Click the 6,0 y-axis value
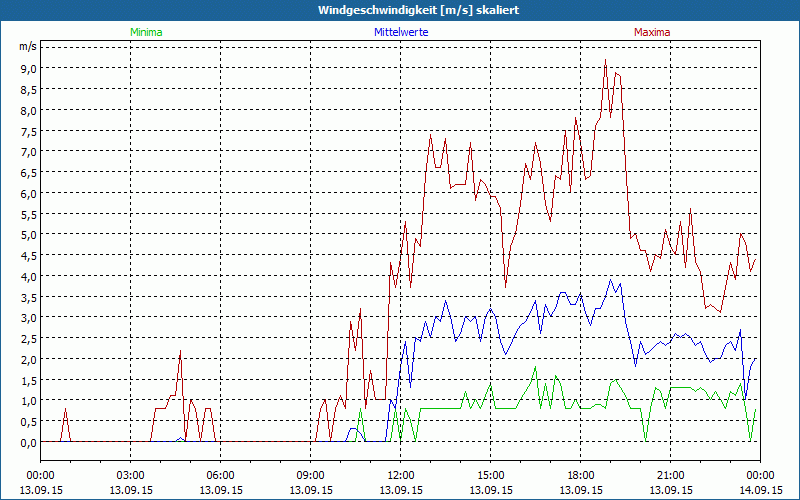Screen dimensions: 800x500 click(x=29, y=193)
